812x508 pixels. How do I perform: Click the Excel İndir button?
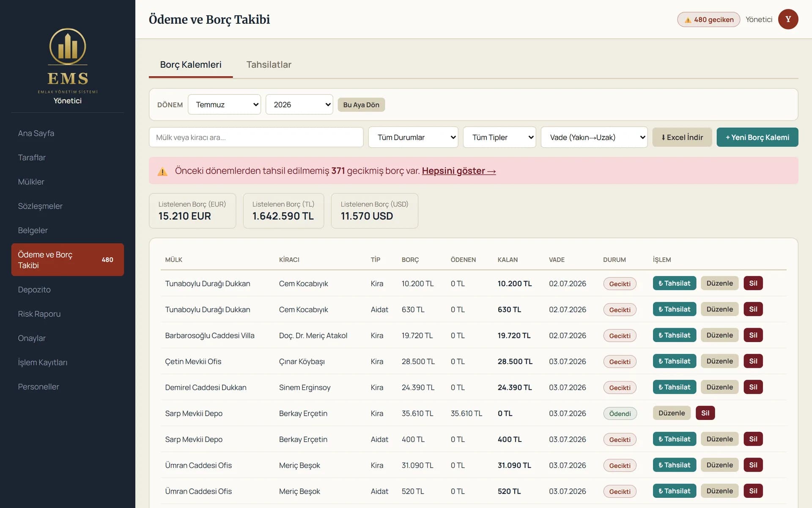(682, 137)
